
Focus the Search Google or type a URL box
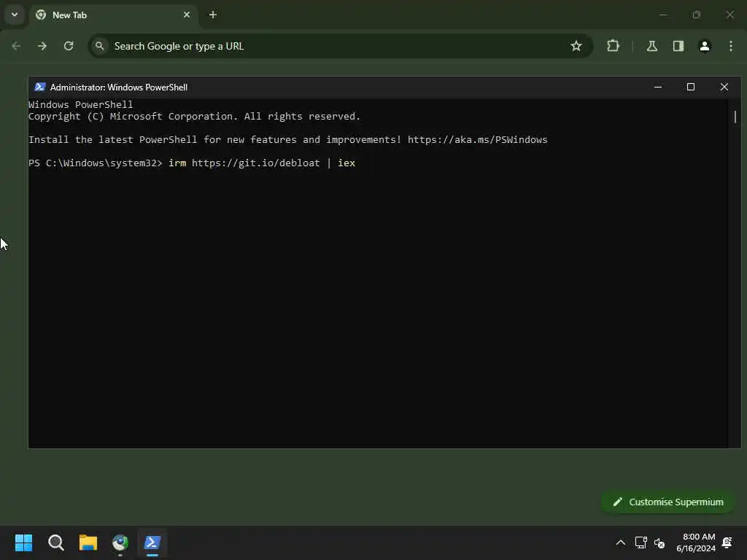340,46
